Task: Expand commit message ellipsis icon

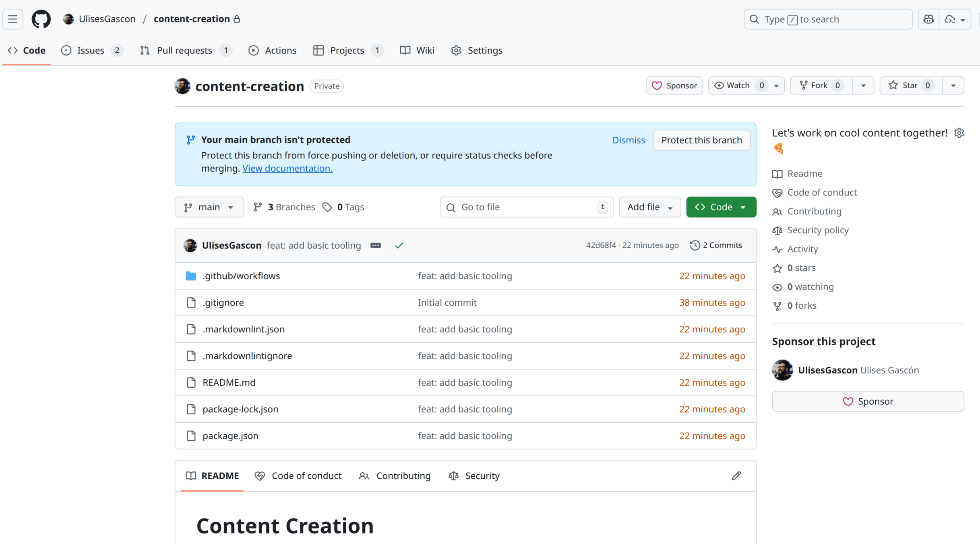Action: [375, 245]
